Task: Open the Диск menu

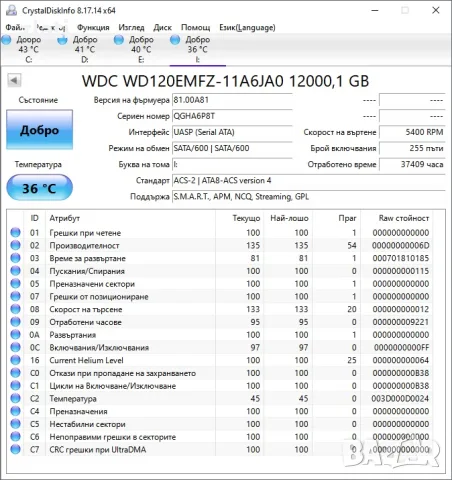Action: (x=162, y=27)
